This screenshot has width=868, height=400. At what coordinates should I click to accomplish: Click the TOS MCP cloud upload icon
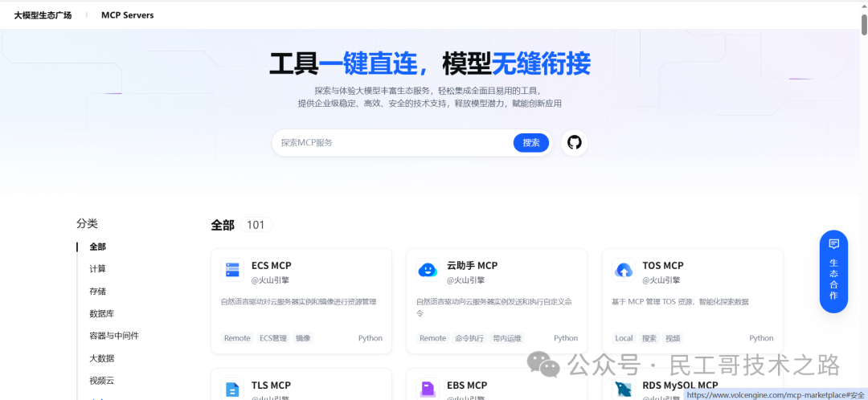click(x=624, y=270)
